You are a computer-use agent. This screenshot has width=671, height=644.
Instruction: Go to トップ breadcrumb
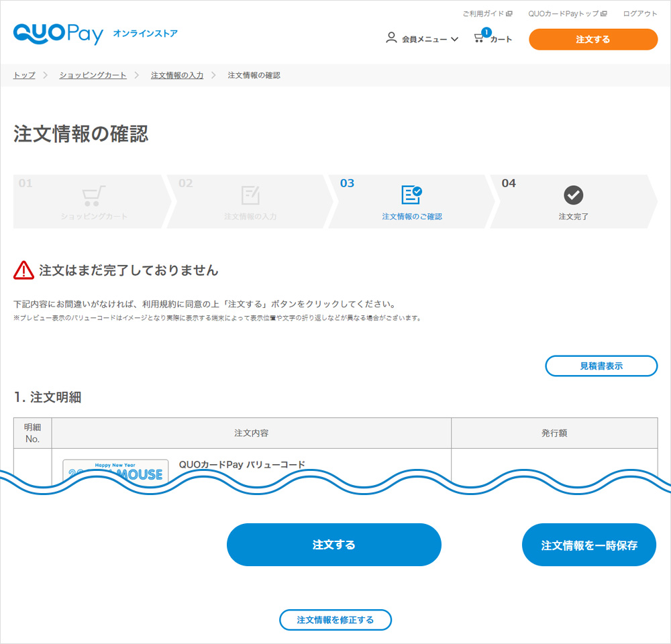tap(24, 75)
